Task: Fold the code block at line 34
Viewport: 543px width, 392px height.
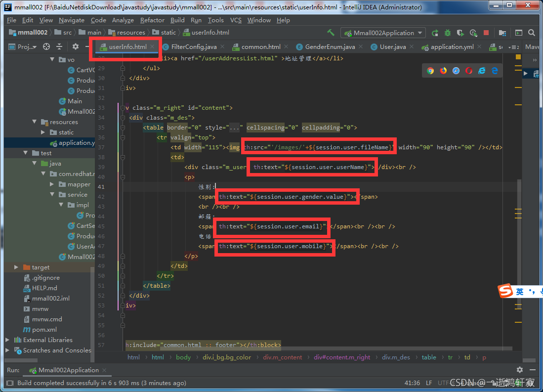Action: [123, 118]
